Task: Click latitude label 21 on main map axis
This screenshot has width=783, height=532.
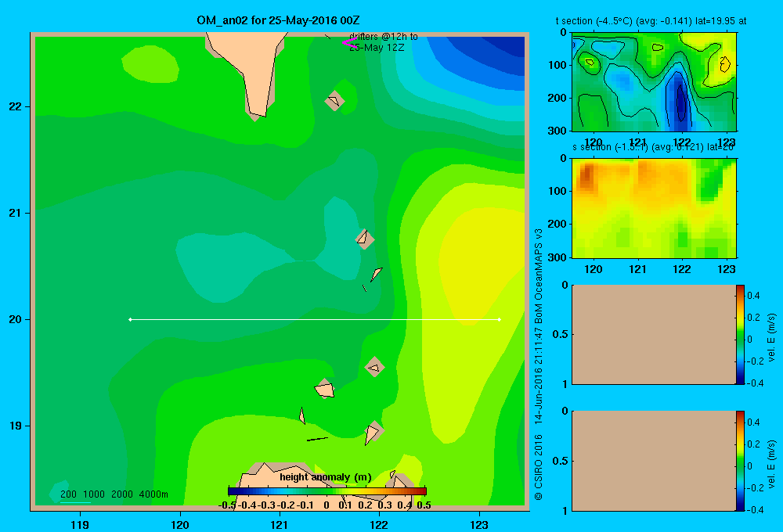Action: click(x=16, y=213)
